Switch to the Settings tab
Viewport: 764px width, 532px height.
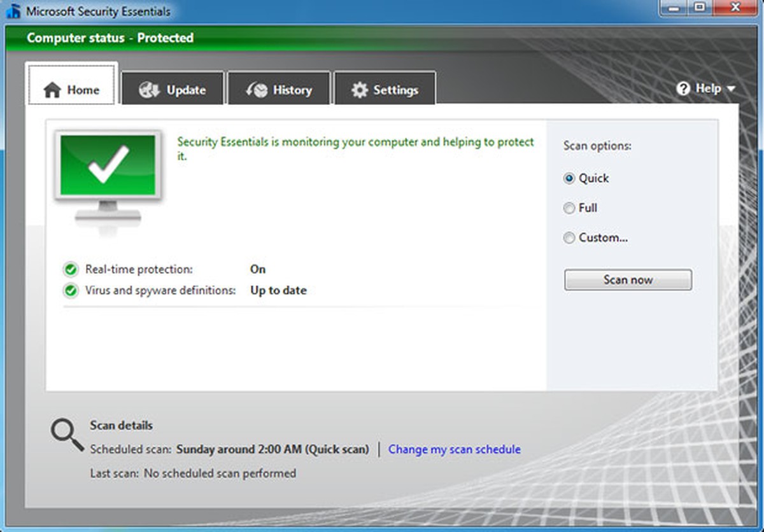click(x=385, y=90)
